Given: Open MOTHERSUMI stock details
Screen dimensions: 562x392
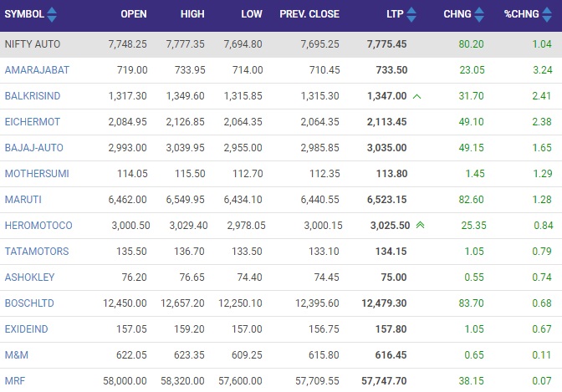Looking at the screenshot, I should coord(37,173).
